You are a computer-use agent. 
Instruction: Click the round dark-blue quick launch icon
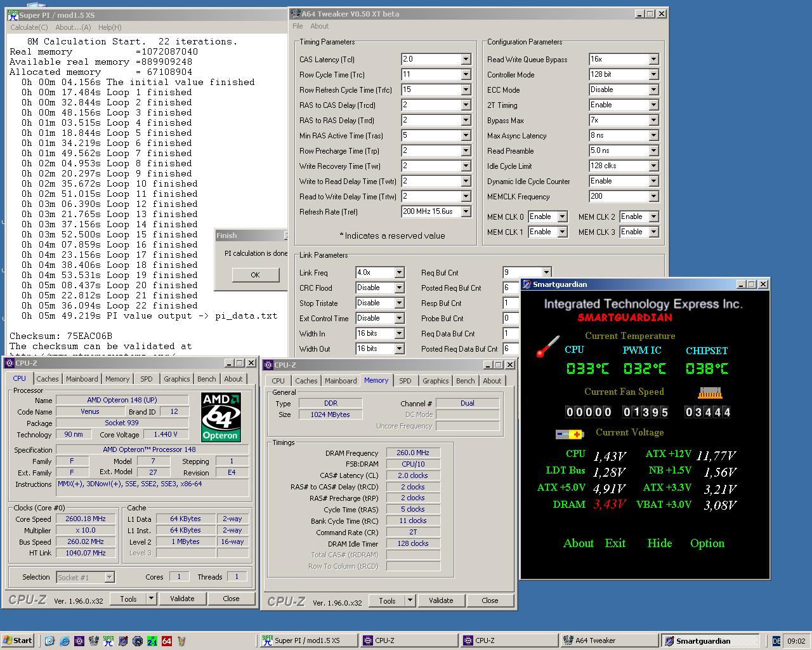point(138,641)
